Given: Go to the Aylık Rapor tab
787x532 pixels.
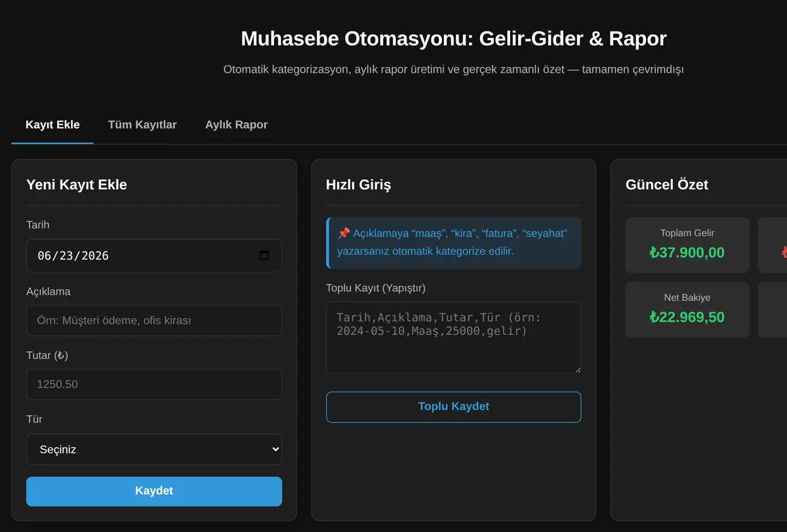Looking at the screenshot, I should (236, 125).
